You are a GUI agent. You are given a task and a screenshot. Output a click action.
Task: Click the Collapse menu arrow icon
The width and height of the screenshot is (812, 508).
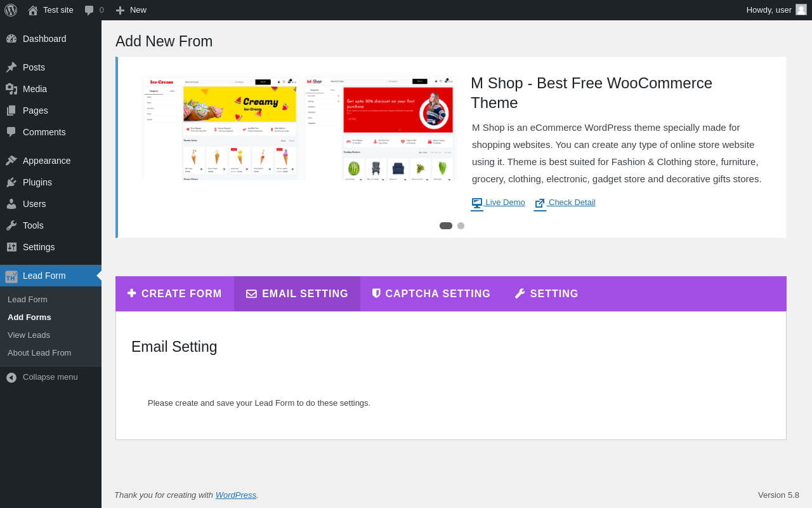click(x=11, y=377)
